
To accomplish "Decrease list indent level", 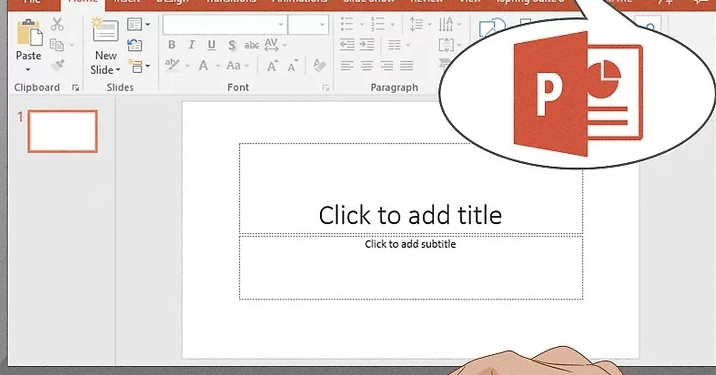I will (x=347, y=45).
